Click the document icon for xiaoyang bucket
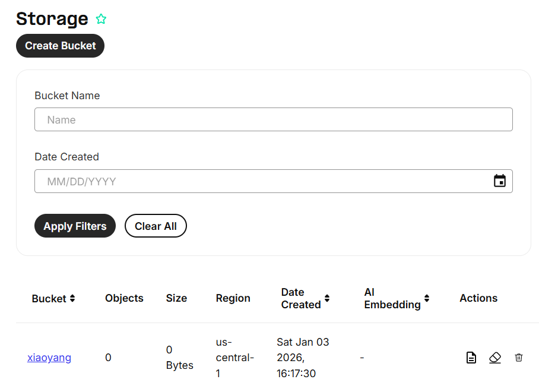Screen dimensions: 539x392 tap(471, 358)
